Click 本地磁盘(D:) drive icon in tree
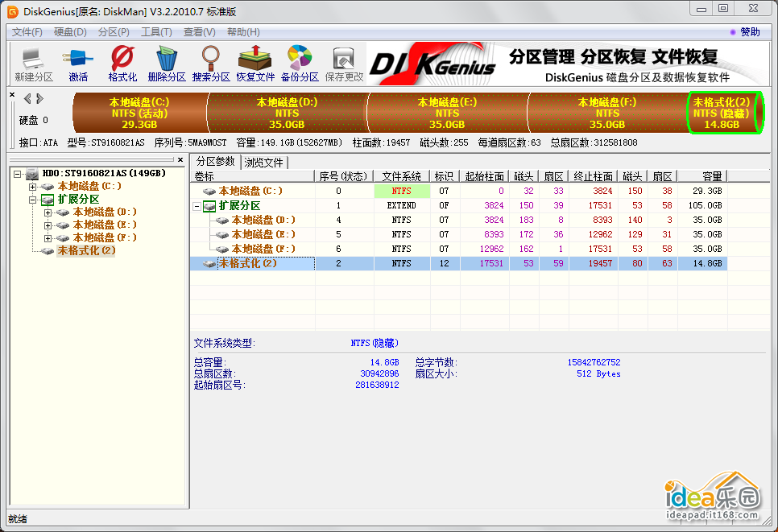Viewport: 778px width, 532px height. pos(63,212)
